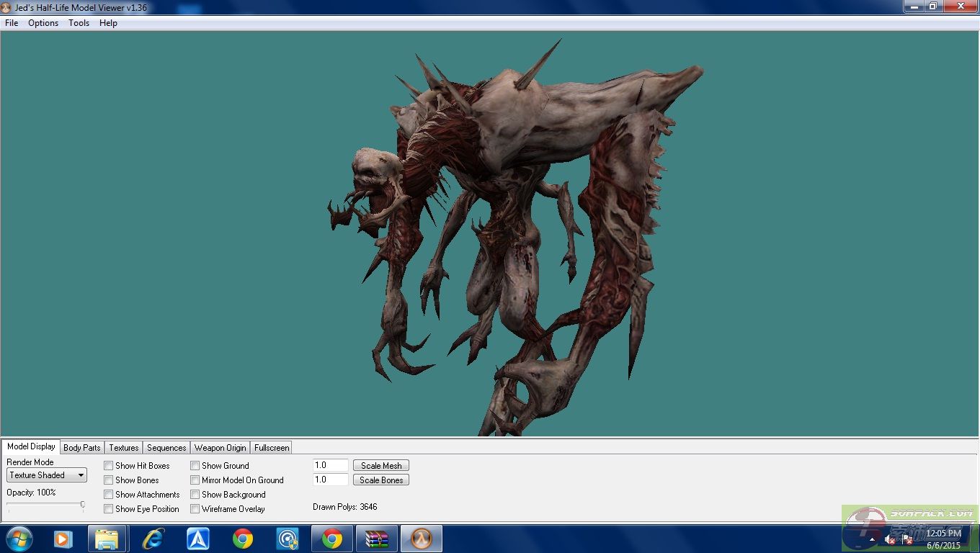980x553 pixels.
Task: Open the Help menu
Action: click(x=108, y=23)
